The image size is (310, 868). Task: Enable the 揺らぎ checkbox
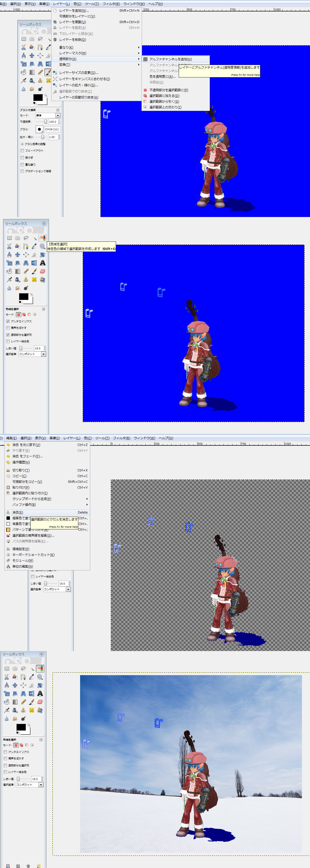(22, 157)
